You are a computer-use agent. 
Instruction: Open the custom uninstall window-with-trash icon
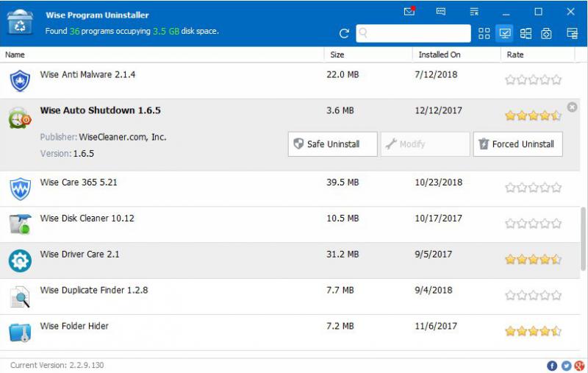click(572, 33)
